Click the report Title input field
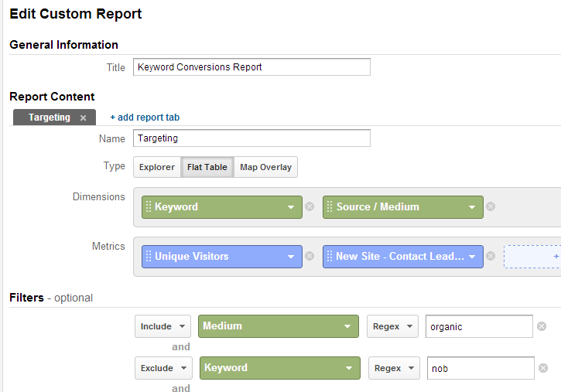The image size is (561, 392). point(251,66)
